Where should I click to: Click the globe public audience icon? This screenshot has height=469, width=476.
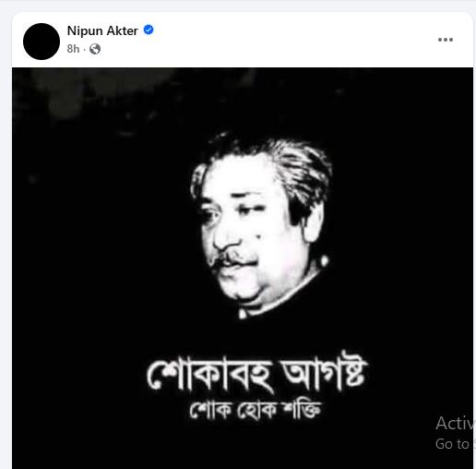coord(95,49)
